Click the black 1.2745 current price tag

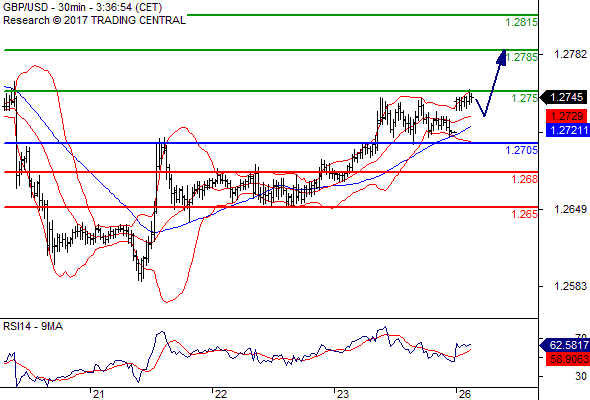coord(563,97)
